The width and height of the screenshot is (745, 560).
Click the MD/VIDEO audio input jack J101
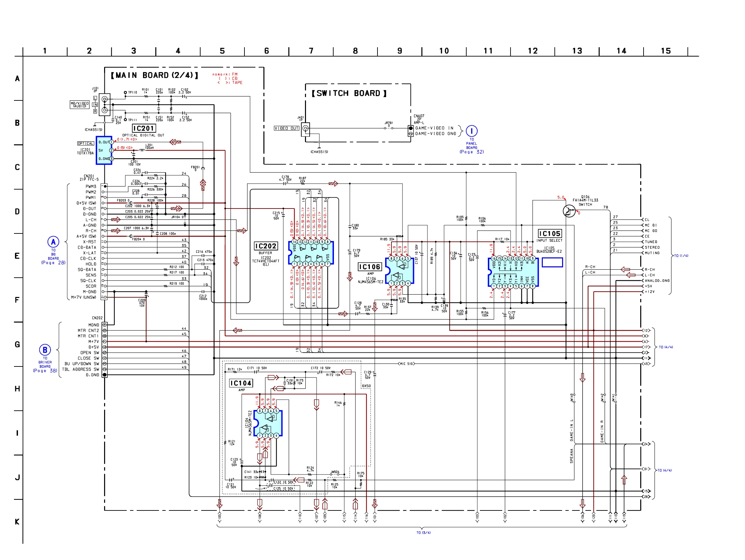(105, 104)
